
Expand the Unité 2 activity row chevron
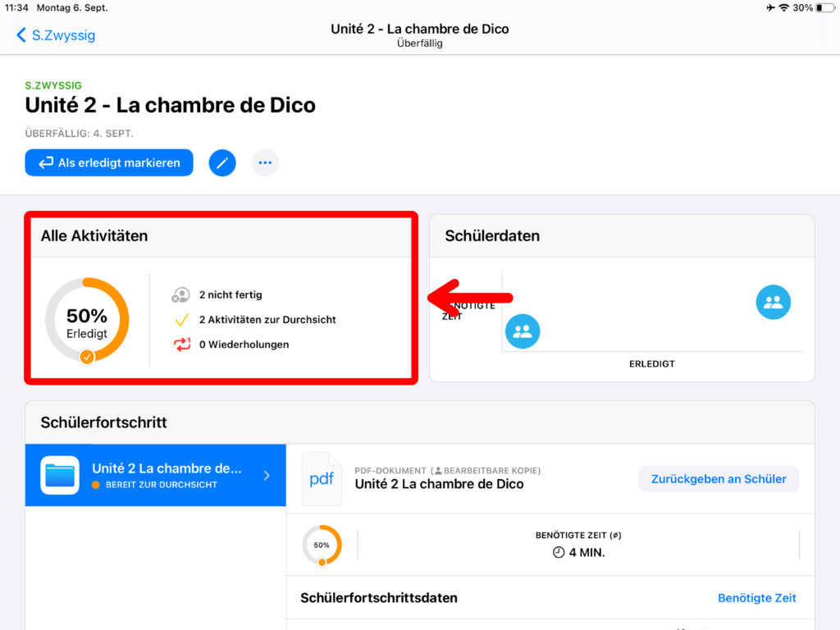pos(267,475)
